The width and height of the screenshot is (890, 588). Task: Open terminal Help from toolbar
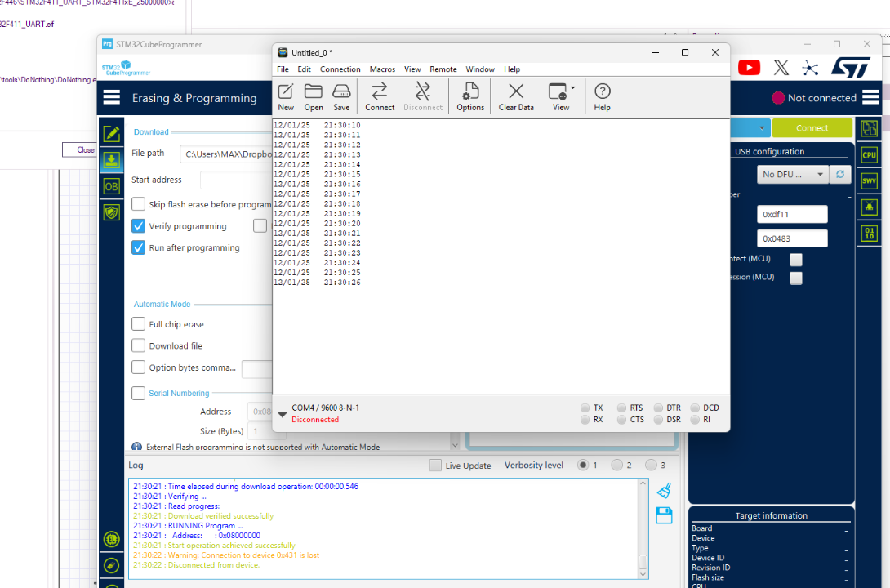(x=602, y=97)
